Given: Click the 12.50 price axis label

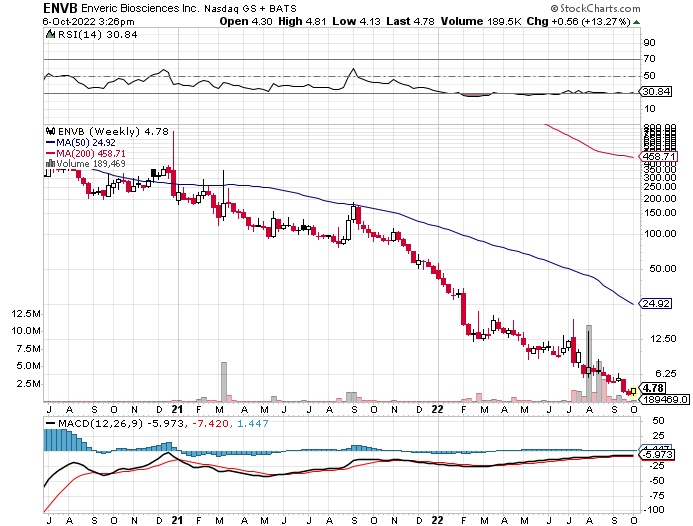Looking at the screenshot, I should pyautogui.click(x=662, y=339).
